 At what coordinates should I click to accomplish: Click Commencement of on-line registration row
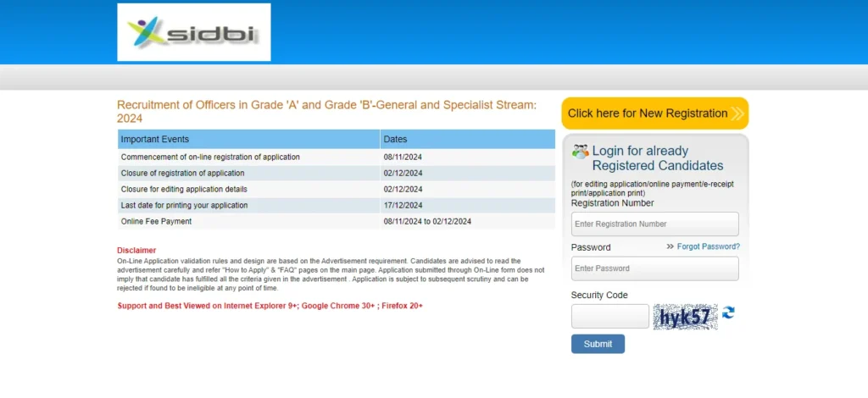[336, 157]
